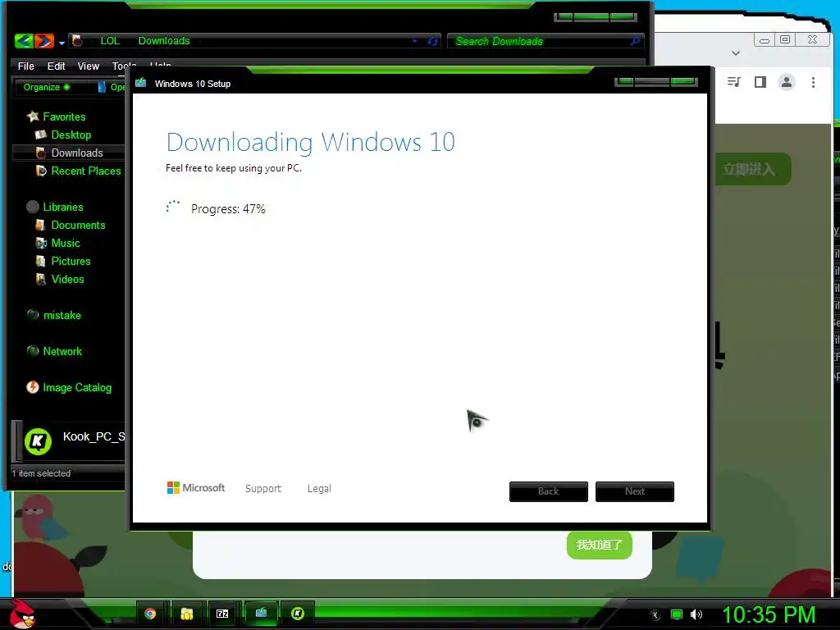Refresh the Downloads folder view
Screen dimensions: 840x630
[x=432, y=41]
